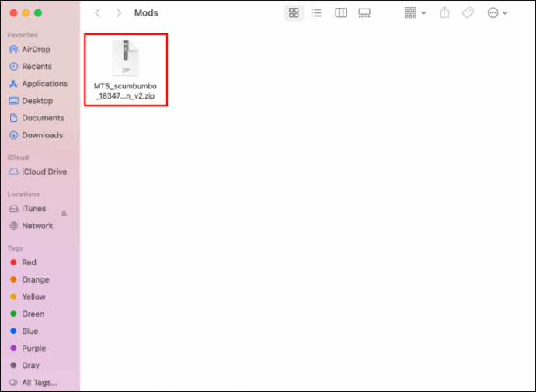Click the MTS_scumbumbo_18347...n_v2.zip filename
This screenshot has width=536, height=392.
[125, 91]
